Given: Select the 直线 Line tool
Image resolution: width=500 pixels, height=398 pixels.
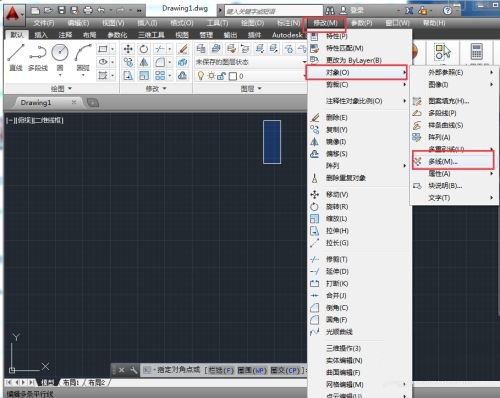Looking at the screenshot, I should click(16, 57).
